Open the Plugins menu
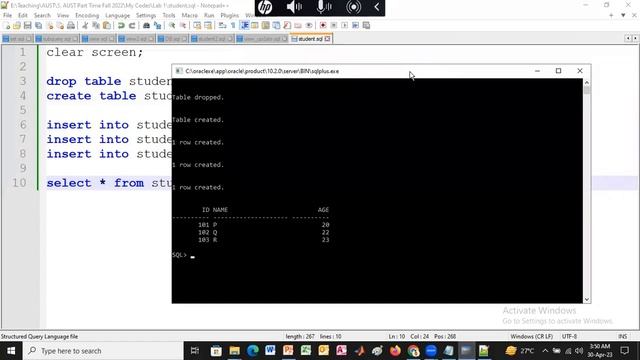Image resolution: width=640 pixels, height=360 pixels. 229,15
